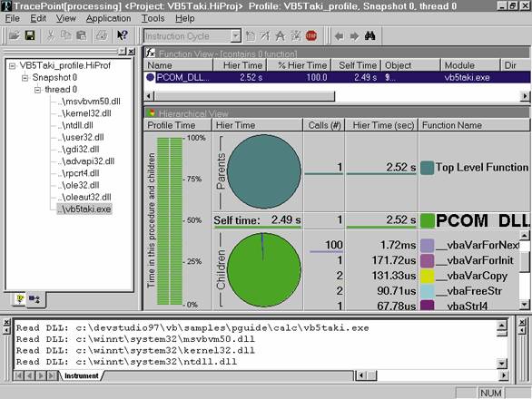Click the toolbar icon left of Stop sign
The image size is (532, 399).
point(296,36)
